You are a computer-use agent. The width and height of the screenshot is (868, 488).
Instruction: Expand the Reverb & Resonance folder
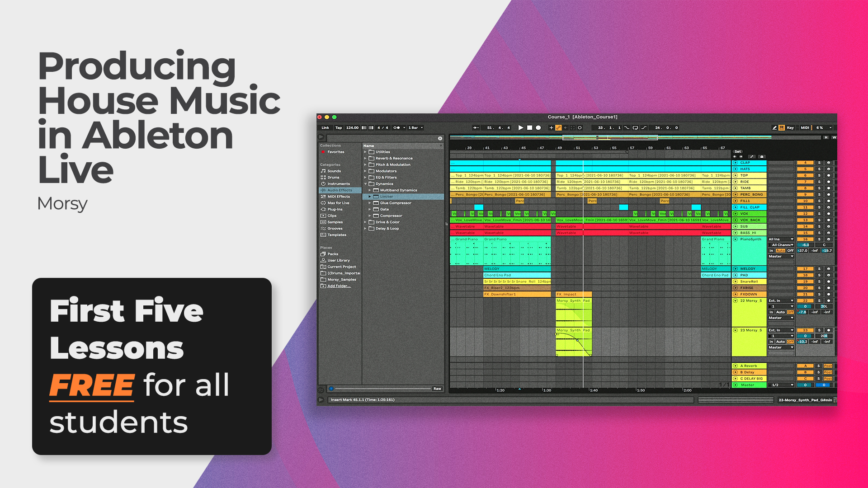pos(365,158)
